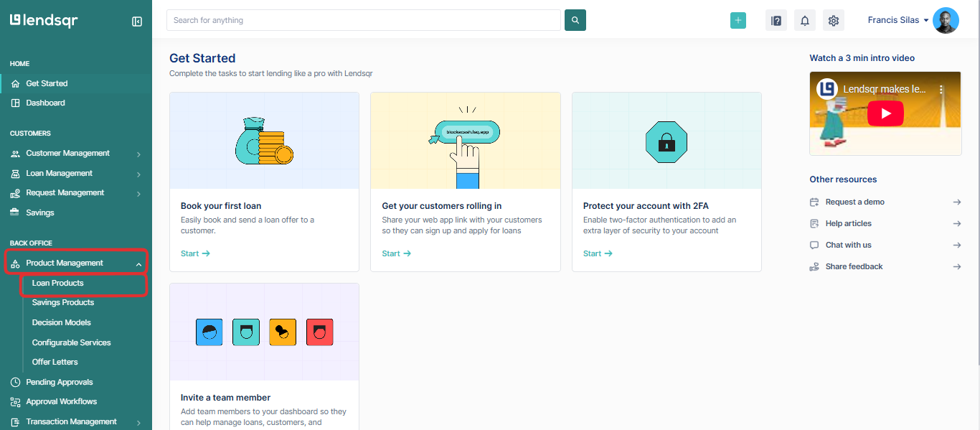Click the arrow next to Chat with us
Screen dimensions: 980x430
pyautogui.click(x=957, y=246)
